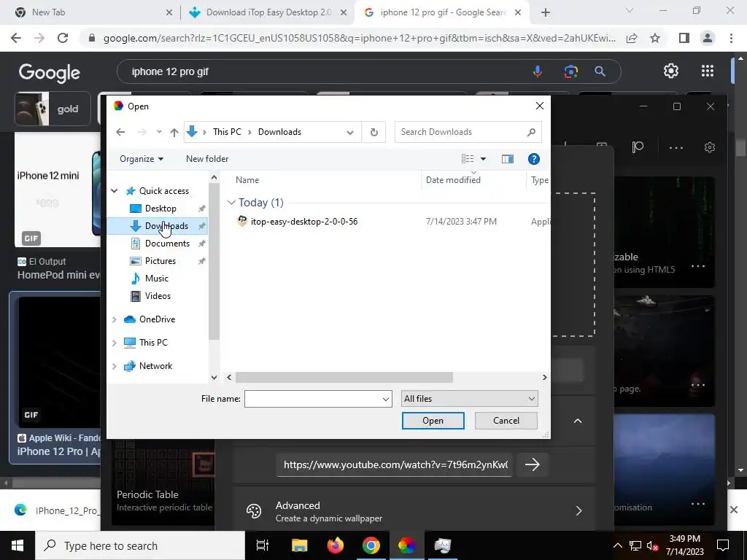Collapse the Today (1) group
The height and width of the screenshot is (560, 747).
(x=231, y=203)
